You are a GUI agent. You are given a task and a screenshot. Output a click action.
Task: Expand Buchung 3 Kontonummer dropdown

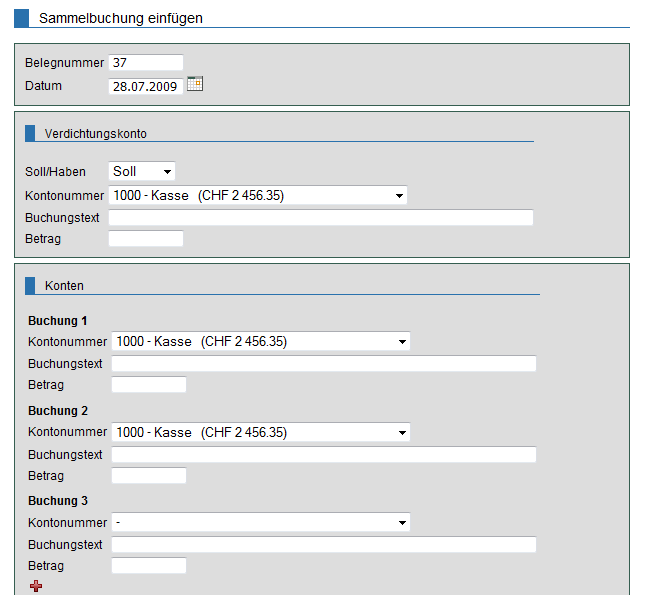point(260,523)
